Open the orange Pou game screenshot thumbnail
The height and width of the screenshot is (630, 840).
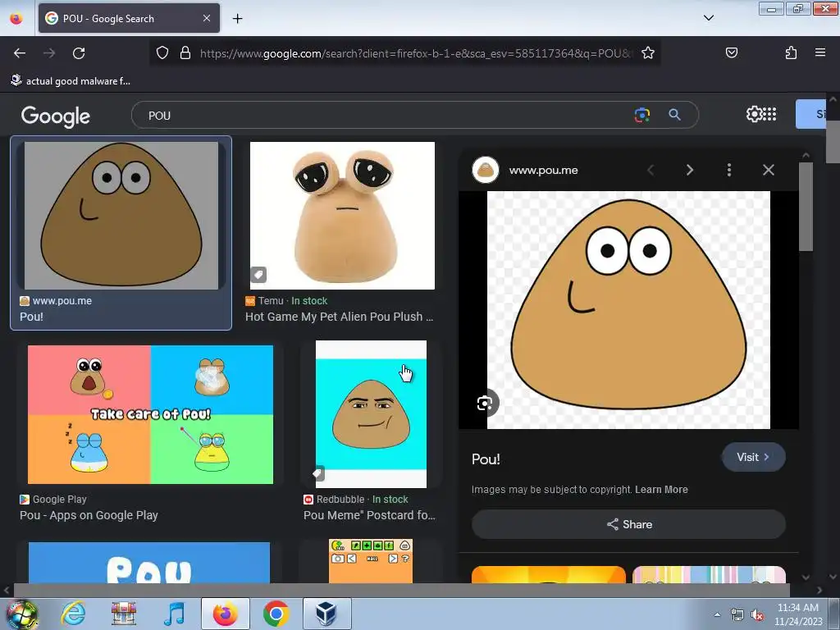coord(371,561)
